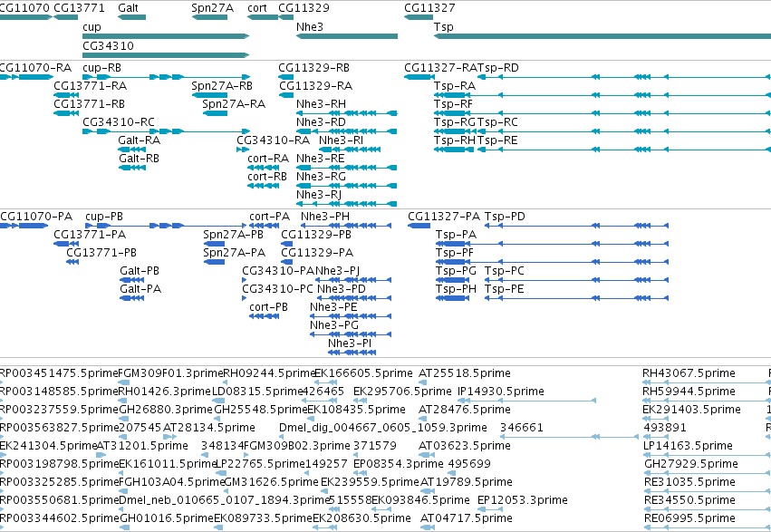Select AT25518.5prime EST label
This screenshot has width=771, height=532.
(x=465, y=373)
